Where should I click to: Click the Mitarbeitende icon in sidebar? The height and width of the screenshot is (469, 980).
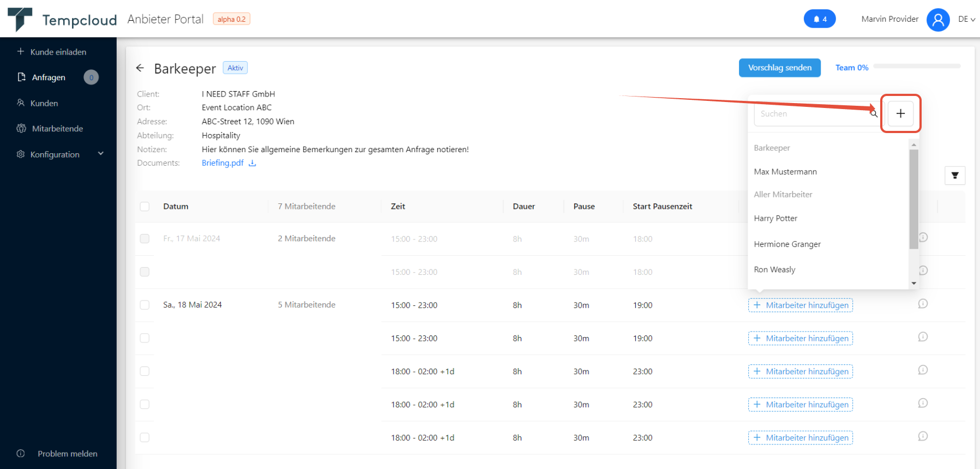tap(21, 129)
